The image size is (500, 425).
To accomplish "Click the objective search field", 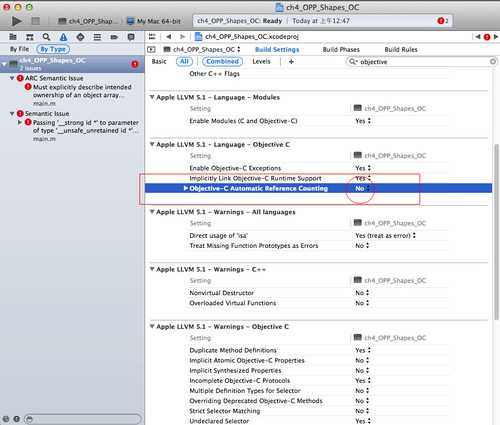I will point(422,62).
